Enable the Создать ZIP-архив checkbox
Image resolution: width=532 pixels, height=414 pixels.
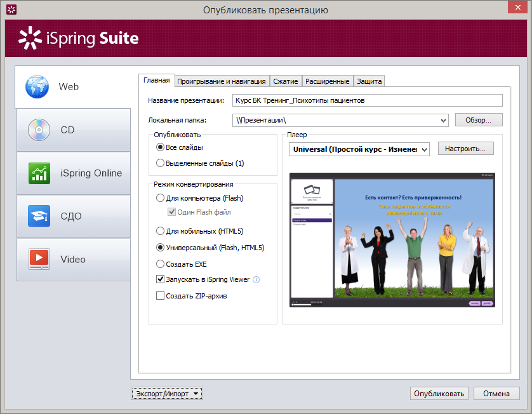click(160, 295)
